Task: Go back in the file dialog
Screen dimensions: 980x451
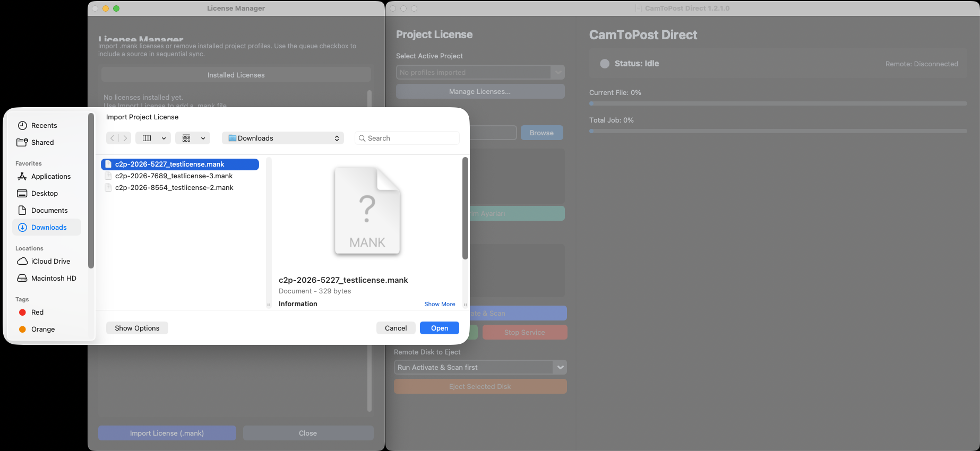Action: point(112,138)
